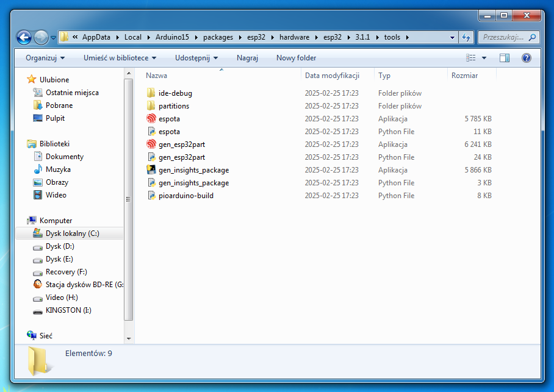Screen dimensions: 554x392
Task: Click Ulubione in the navigation pane
Action: coord(54,80)
